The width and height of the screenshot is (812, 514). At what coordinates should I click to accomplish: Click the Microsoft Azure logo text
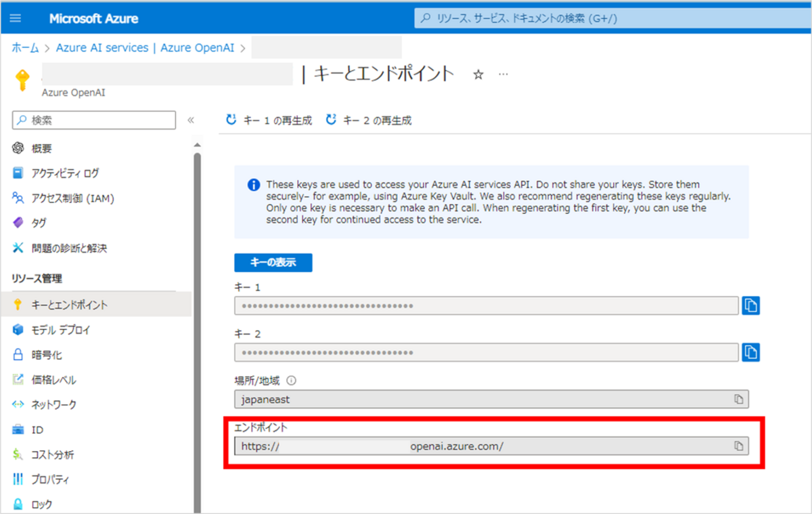pyautogui.click(x=93, y=18)
